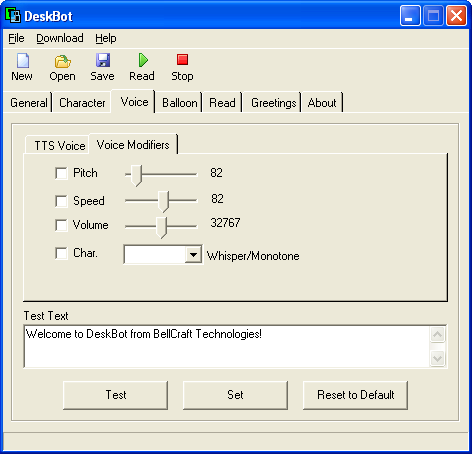Image resolution: width=472 pixels, height=454 pixels.
Task: Click the Volume slider handle
Action: (161, 227)
